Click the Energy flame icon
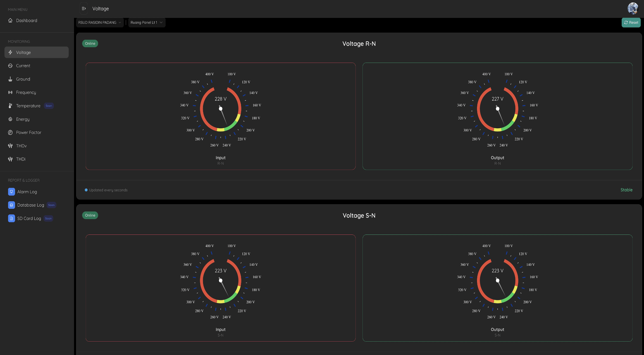Image resolution: width=644 pixels, height=355 pixels. tap(10, 119)
